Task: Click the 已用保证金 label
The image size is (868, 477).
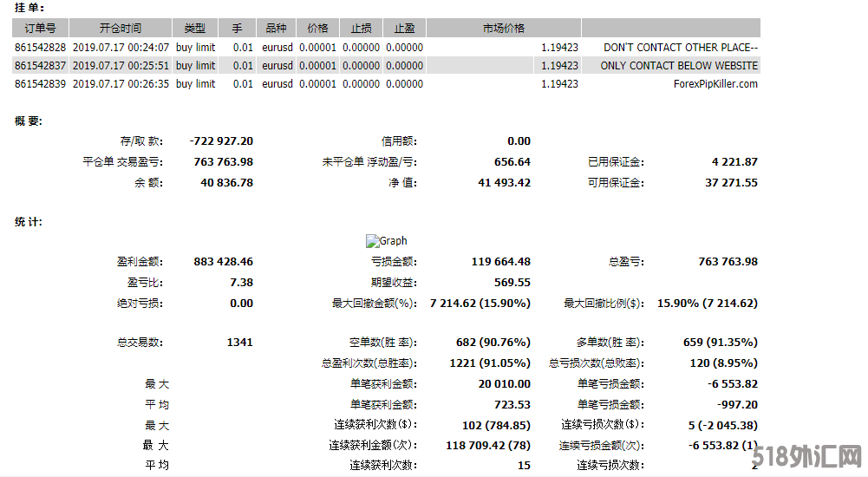Action: [617, 162]
